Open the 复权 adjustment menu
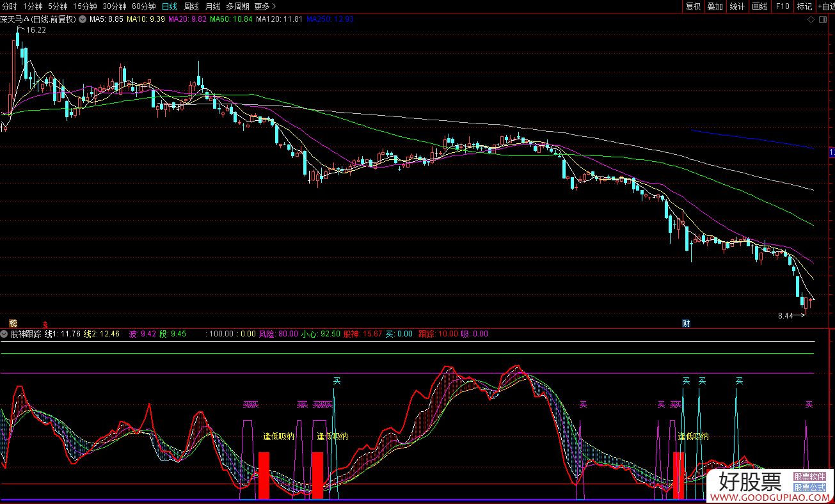This screenshot has height=504, width=835. [693, 6]
